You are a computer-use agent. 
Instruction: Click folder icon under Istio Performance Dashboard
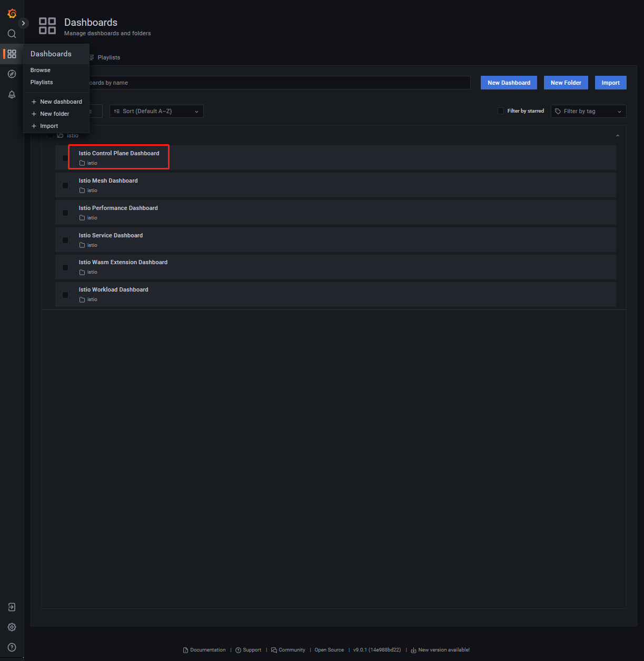[x=82, y=218]
